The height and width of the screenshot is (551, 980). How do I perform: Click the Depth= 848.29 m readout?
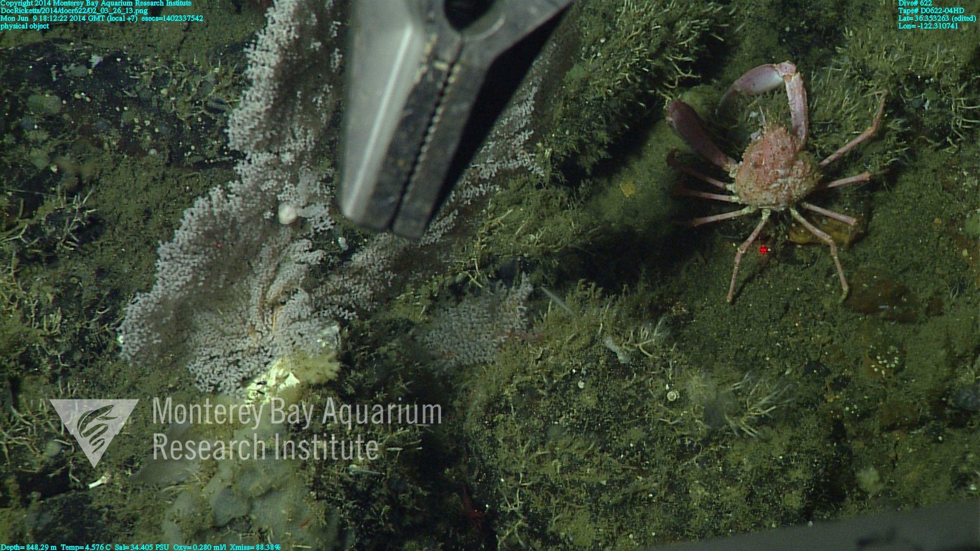click(x=28, y=547)
